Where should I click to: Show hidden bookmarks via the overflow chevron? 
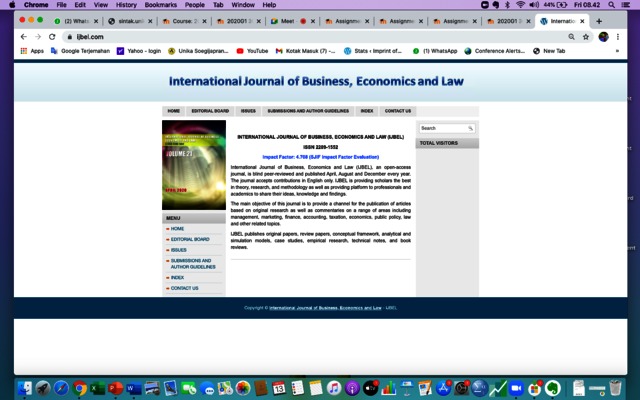coord(617,50)
